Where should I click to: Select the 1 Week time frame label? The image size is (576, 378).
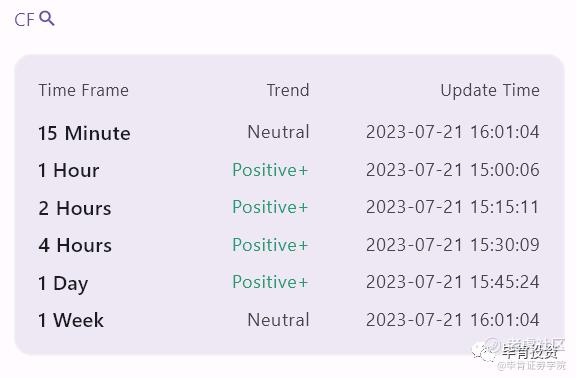tap(71, 320)
